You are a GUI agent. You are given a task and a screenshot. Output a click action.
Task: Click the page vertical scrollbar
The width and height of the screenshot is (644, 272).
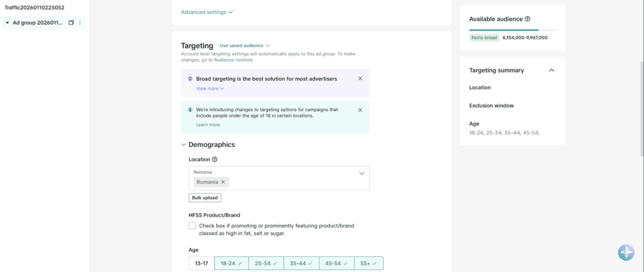tap(641, 109)
